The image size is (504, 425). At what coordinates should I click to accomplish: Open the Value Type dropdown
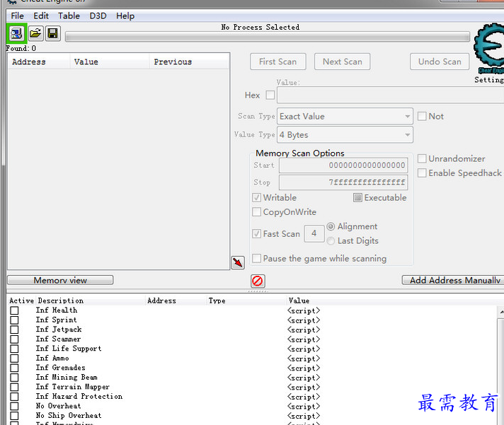pos(345,135)
